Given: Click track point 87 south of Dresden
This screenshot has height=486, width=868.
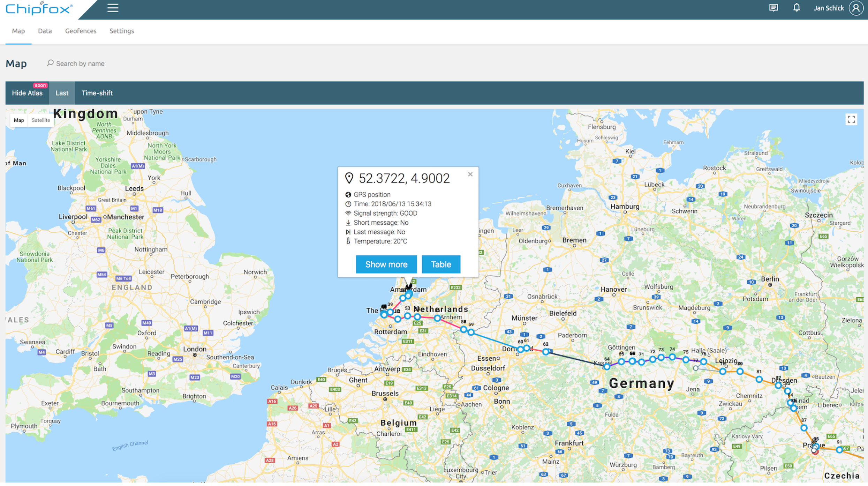Looking at the screenshot, I should (x=804, y=428).
